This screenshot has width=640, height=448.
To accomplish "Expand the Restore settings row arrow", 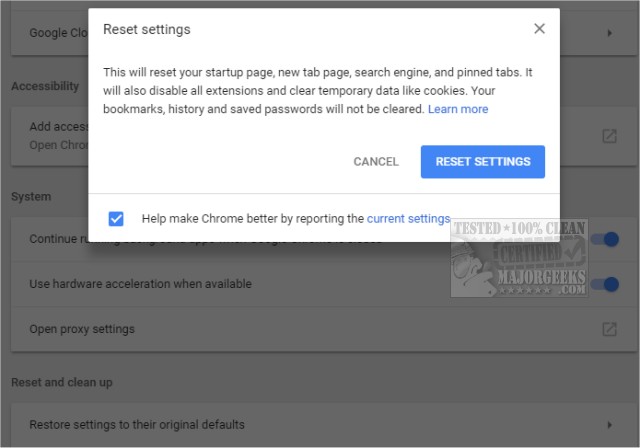I will 609,425.
